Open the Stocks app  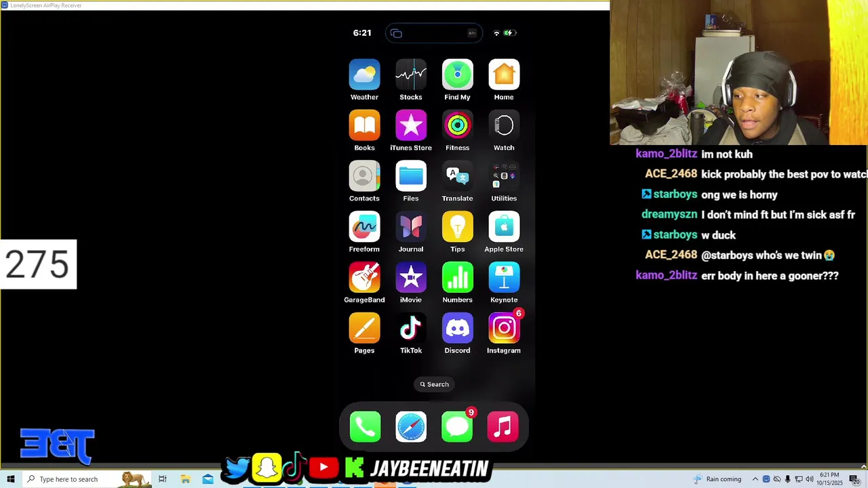[x=411, y=75]
